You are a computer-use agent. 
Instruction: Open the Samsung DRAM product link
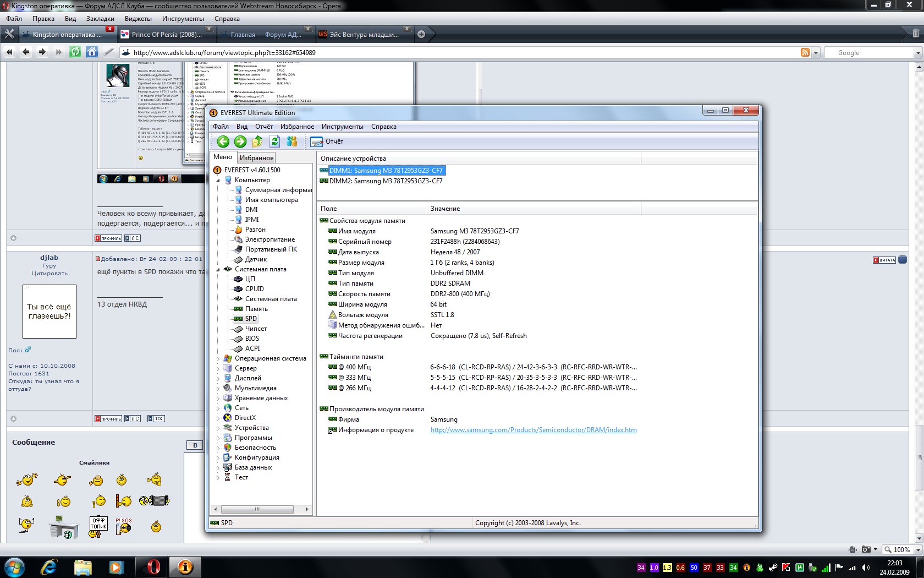[533, 430]
